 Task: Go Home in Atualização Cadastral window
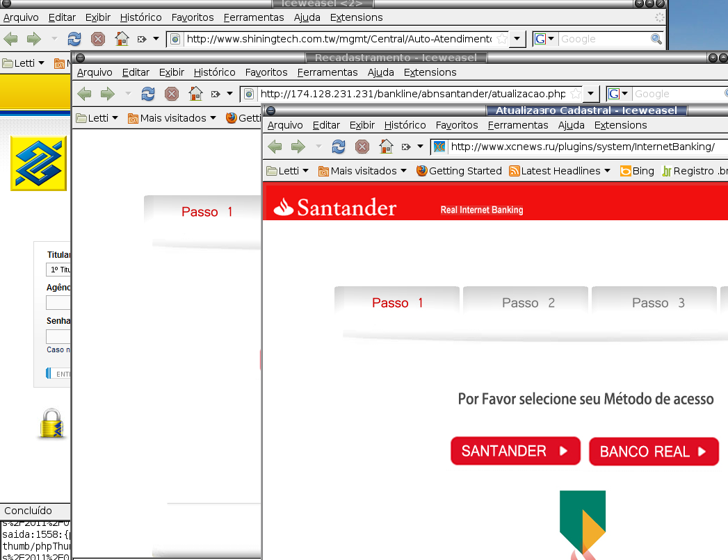pyautogui.click(x=386, y=147)
